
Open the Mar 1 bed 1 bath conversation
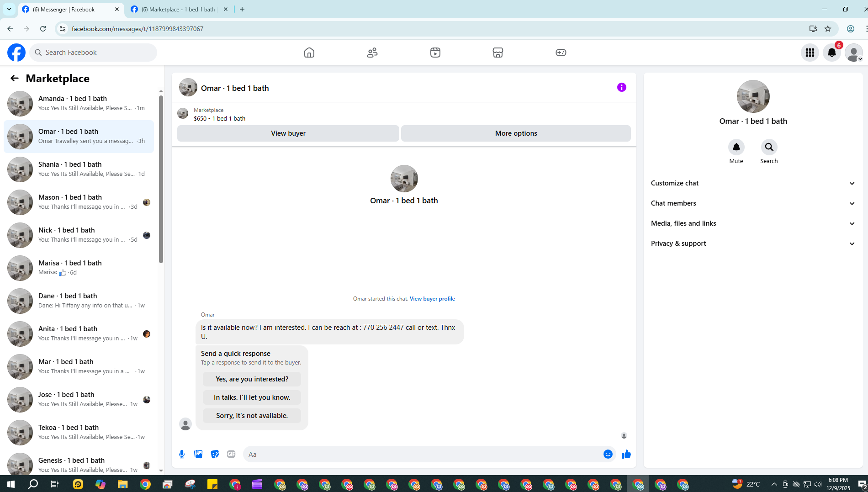coord(79,367)
